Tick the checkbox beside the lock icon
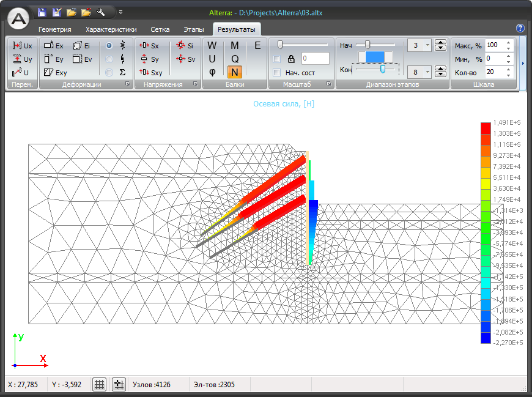The width and height of the screenshot is (532, 397). tap(277, 59)
